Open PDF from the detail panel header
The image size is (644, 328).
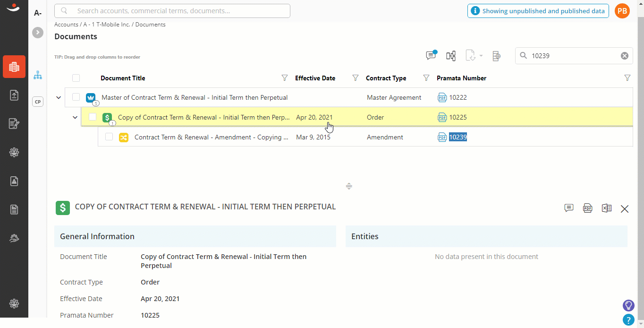pos(587,208)
